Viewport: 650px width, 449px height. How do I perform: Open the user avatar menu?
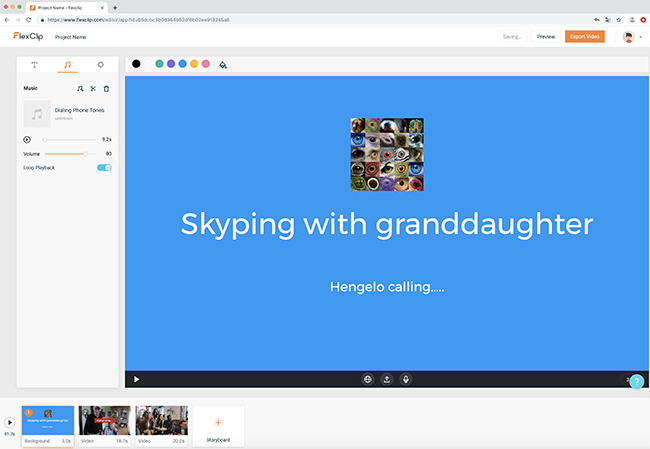[x=628, y=36]
